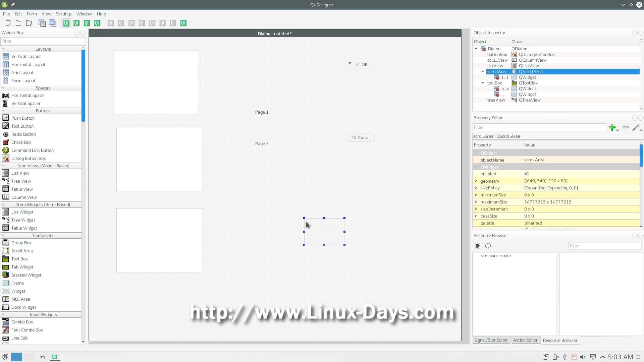Select Radio Button widget
Viewport: 644px width, 362px height.
tap(23, 134)
